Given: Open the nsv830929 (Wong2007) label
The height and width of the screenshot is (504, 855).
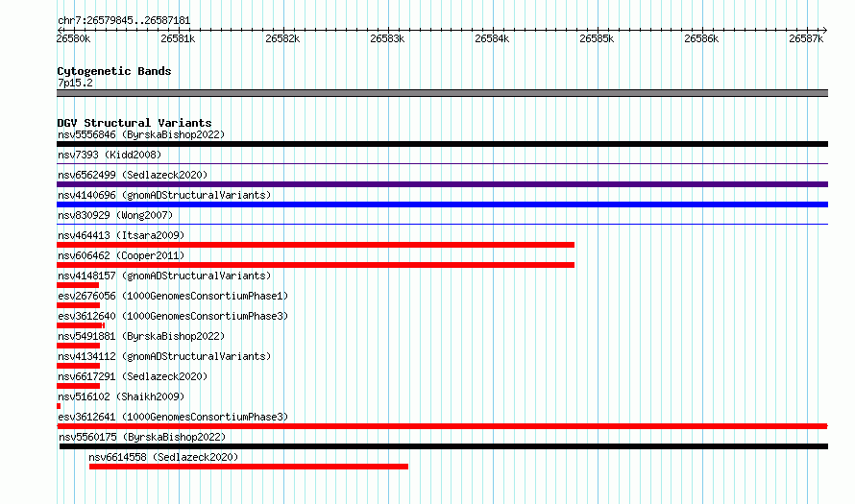Looking at the screenshot, I should coord(115,215).
